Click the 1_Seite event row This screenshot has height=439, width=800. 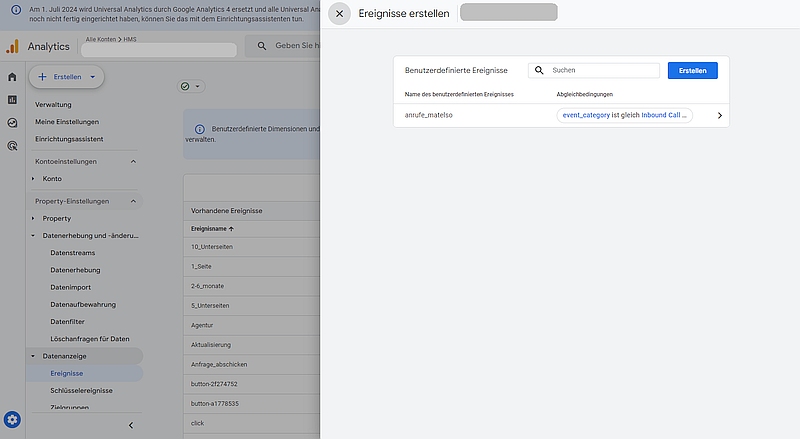[252, 266]
